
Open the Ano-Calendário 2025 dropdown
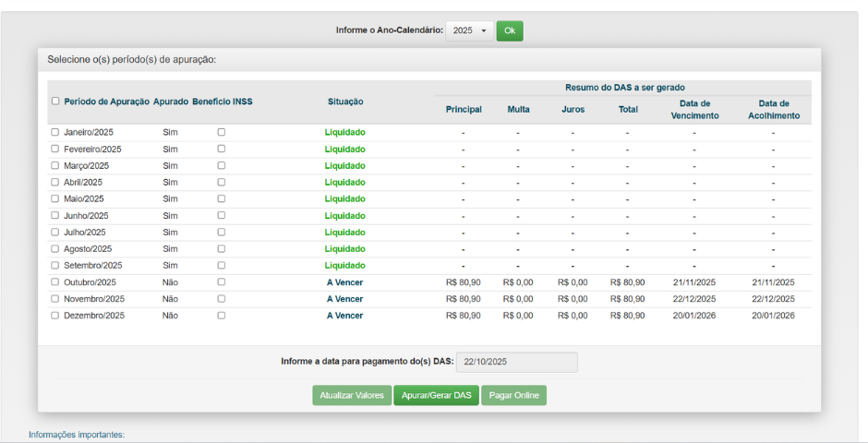point(469,30)
